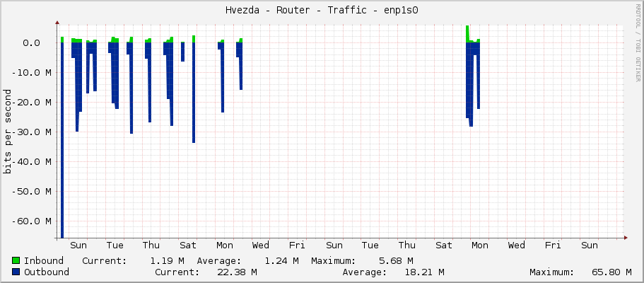Image resolution: width=644 pixels, height=283 pixels.
Task: Click the '-10.0 M' y-axis tick label
Action: [31, 72]
